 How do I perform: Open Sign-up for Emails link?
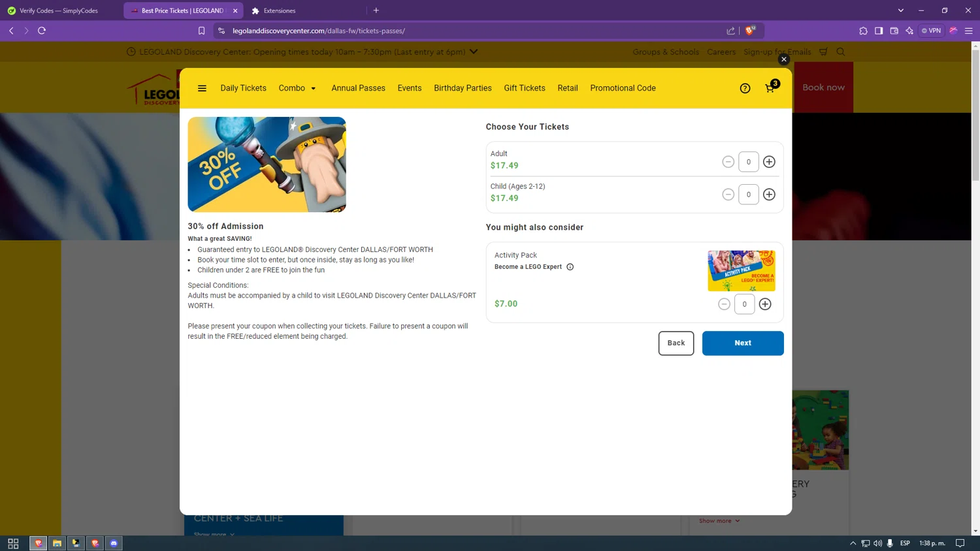coord(777,52)
